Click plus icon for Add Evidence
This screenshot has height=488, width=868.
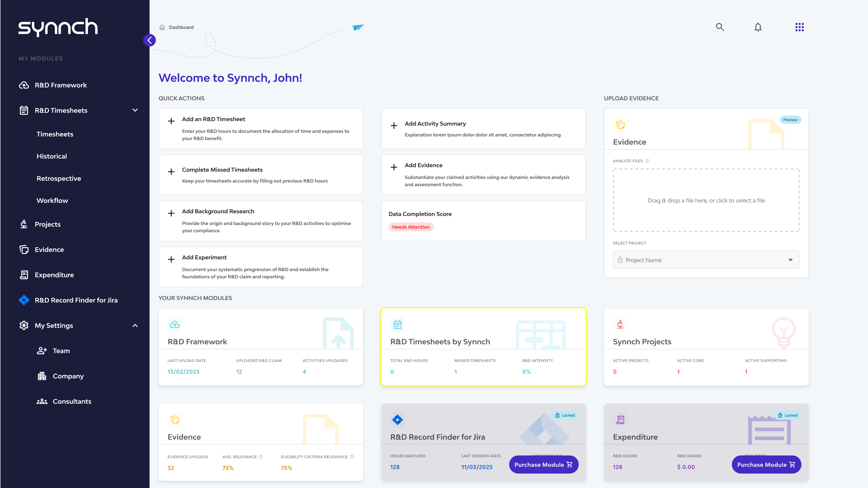pyautogui.click(x=394, y=167)
